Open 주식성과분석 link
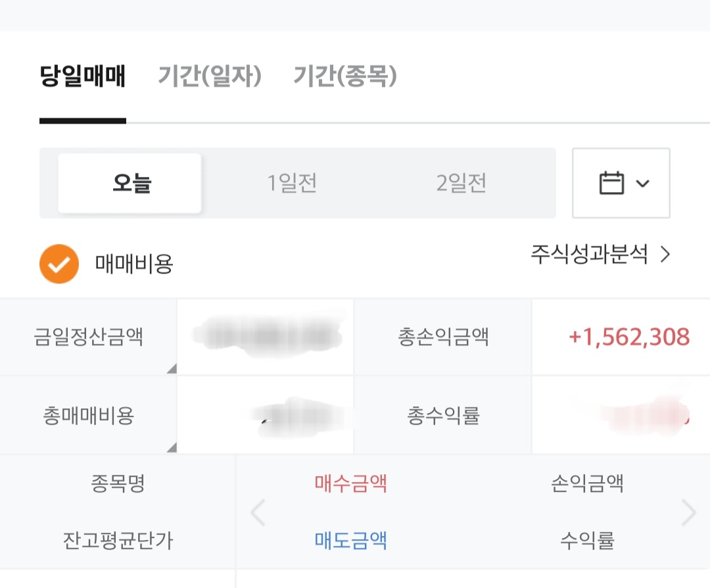The width and height of the screenshot is (710, 588). point(589,254)
